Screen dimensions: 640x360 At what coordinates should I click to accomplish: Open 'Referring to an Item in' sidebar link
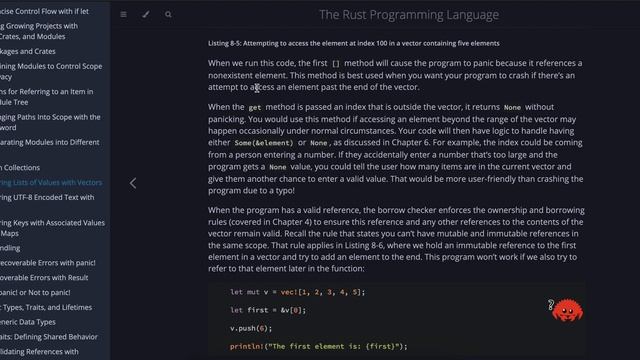point(47,97)
